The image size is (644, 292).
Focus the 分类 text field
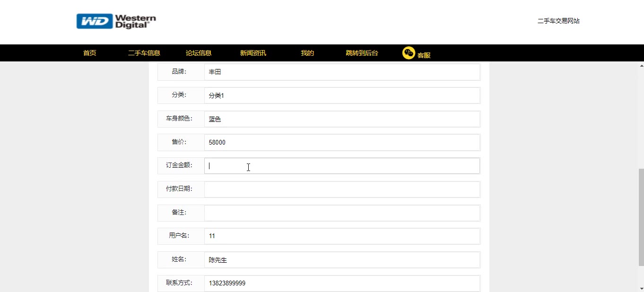tap(342, 95)
